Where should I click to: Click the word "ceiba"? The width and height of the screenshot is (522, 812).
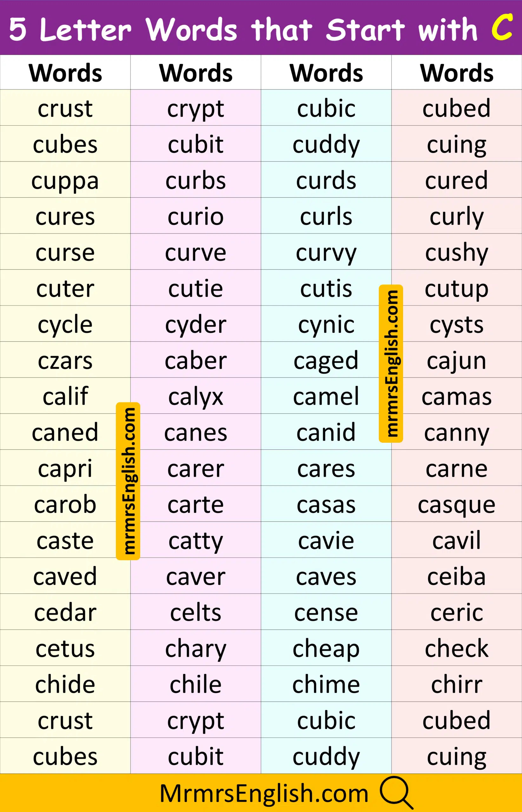457,577
